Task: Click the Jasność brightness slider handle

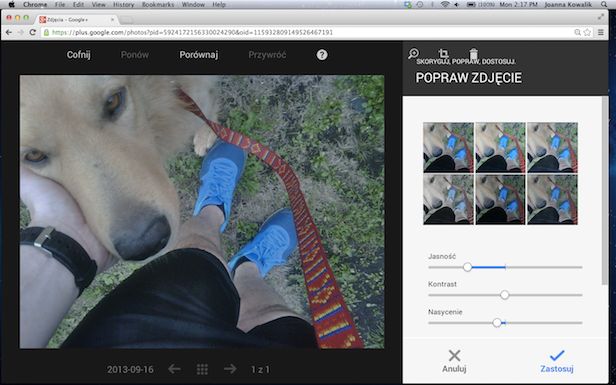Action: 467,267
